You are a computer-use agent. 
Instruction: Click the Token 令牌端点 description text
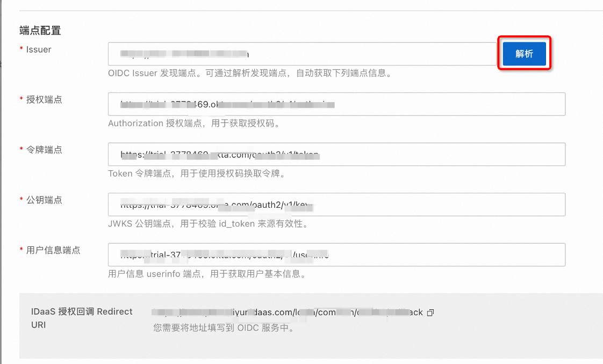(x=197, y=173)
